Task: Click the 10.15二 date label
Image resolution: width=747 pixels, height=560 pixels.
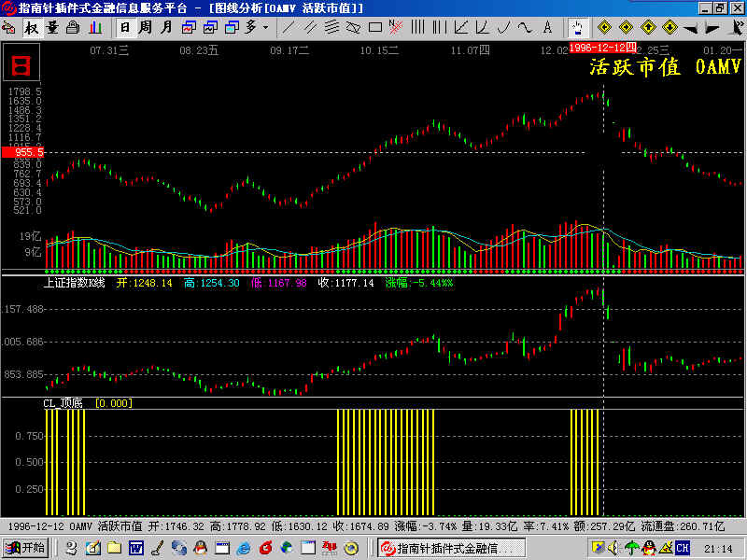Action: (379, 50)
